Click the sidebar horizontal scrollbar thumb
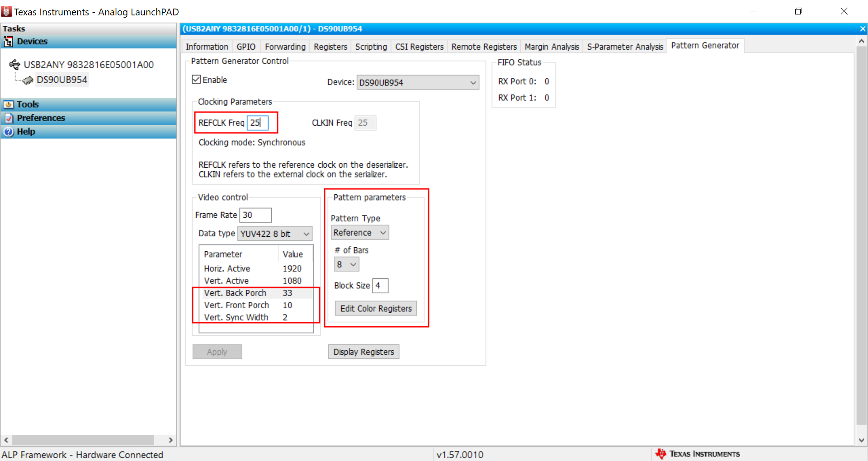868x461 pixels. point(83,440)
